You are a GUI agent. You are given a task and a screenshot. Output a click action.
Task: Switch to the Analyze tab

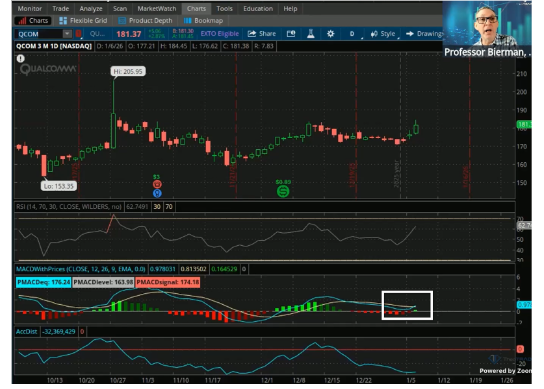click(91, 9)
